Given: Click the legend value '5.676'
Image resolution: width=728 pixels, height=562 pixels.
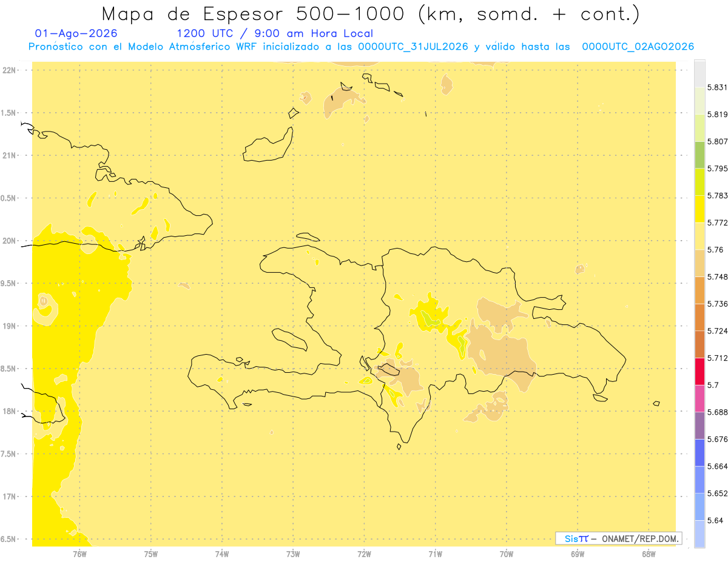Looking at the screenshot, I should point(717,439).
